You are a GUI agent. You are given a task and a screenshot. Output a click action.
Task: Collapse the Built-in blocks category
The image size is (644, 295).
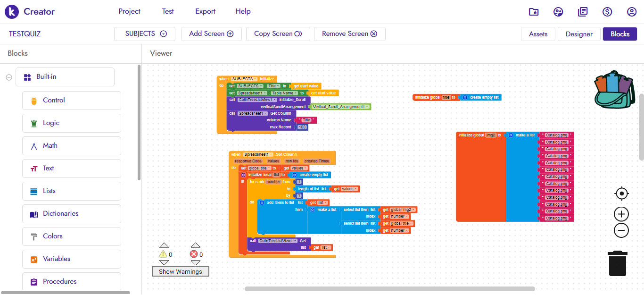tap(8, 76)
